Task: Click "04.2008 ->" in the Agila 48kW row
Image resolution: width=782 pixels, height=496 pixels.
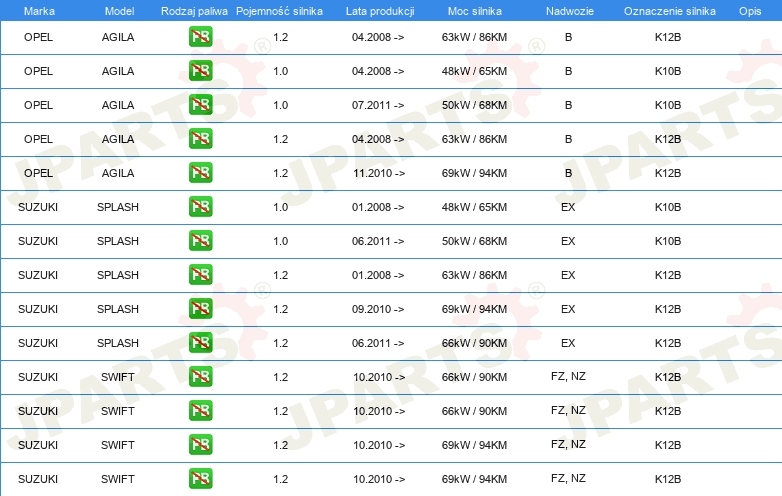Action: tap(378, 71)
